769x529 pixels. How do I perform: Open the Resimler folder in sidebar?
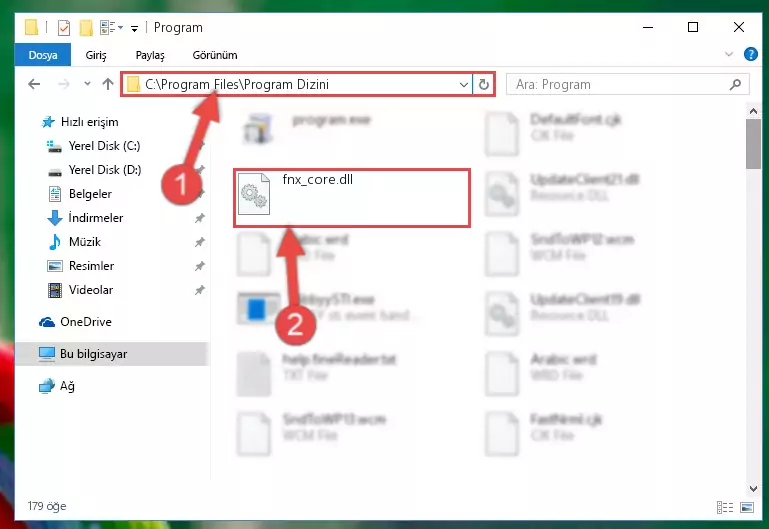pyautogui.click(x=91, y=266)
